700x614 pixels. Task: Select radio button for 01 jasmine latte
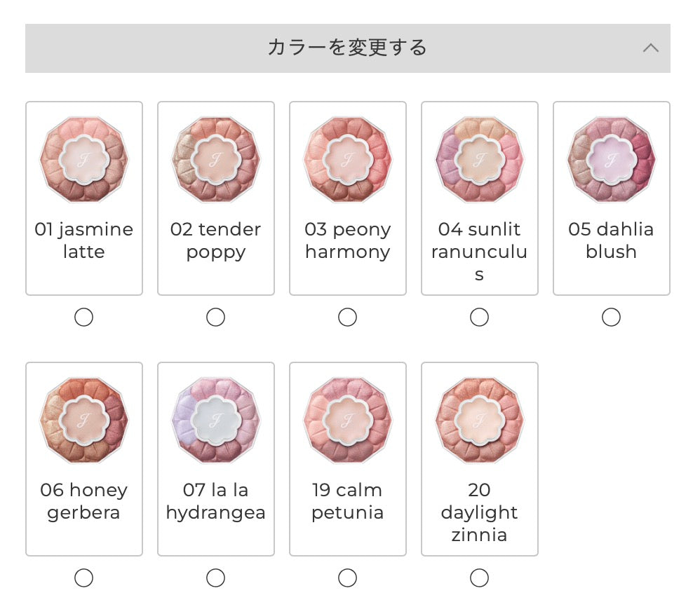point(84,318)
